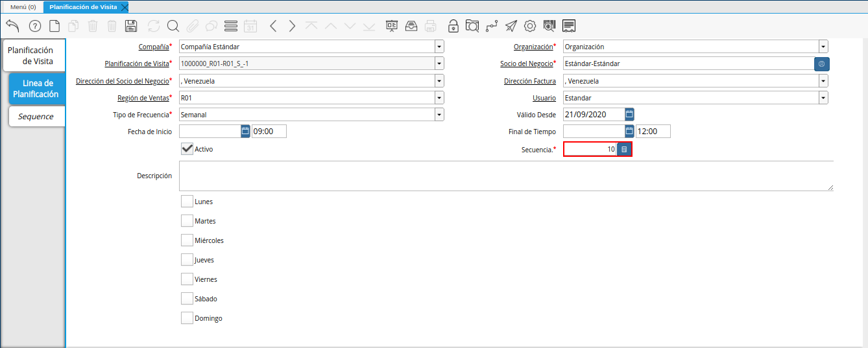Viewport: 868px width, 348px height.
Task: Open the help question mark icon
Action: pos(35,26)
